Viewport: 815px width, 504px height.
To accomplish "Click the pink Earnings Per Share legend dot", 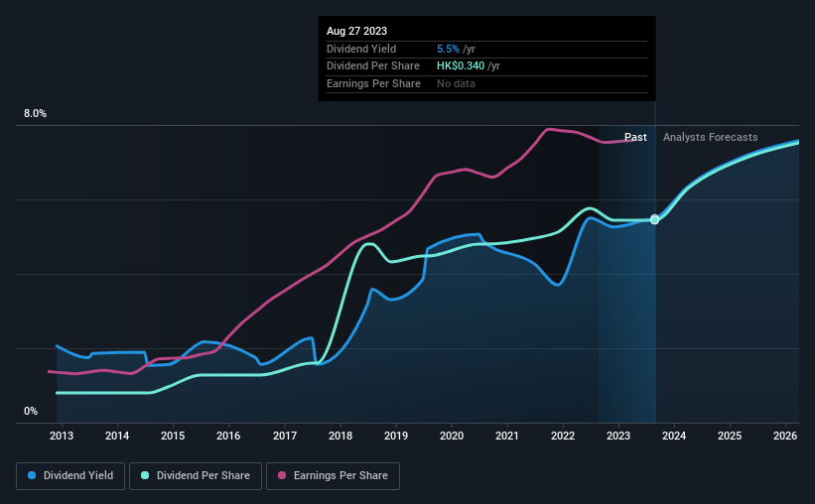I will [x=282, y=476].
